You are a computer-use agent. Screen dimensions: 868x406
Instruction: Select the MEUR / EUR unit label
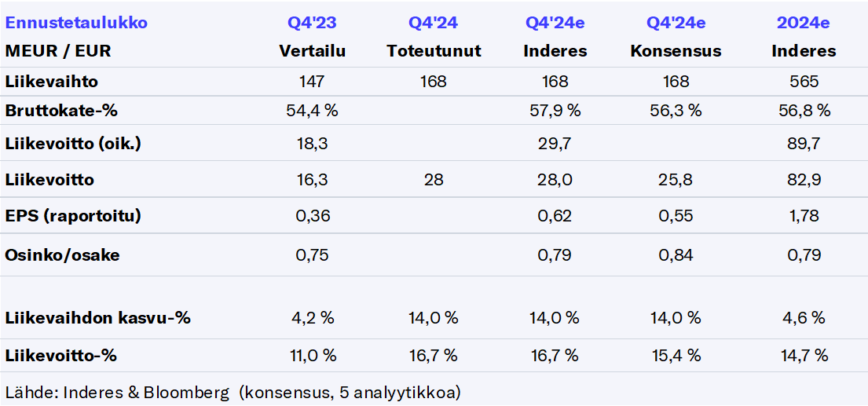click(58, 51)
